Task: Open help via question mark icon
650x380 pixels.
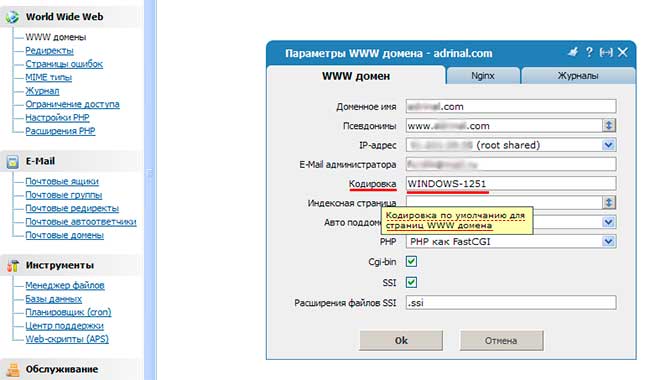Action: tap(589, 52)
